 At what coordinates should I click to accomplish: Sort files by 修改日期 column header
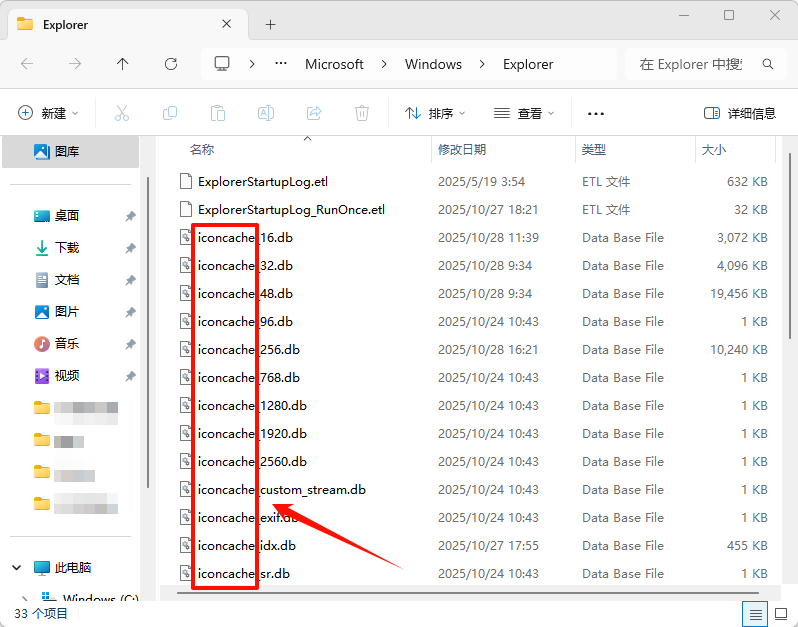tap(462, 149)
